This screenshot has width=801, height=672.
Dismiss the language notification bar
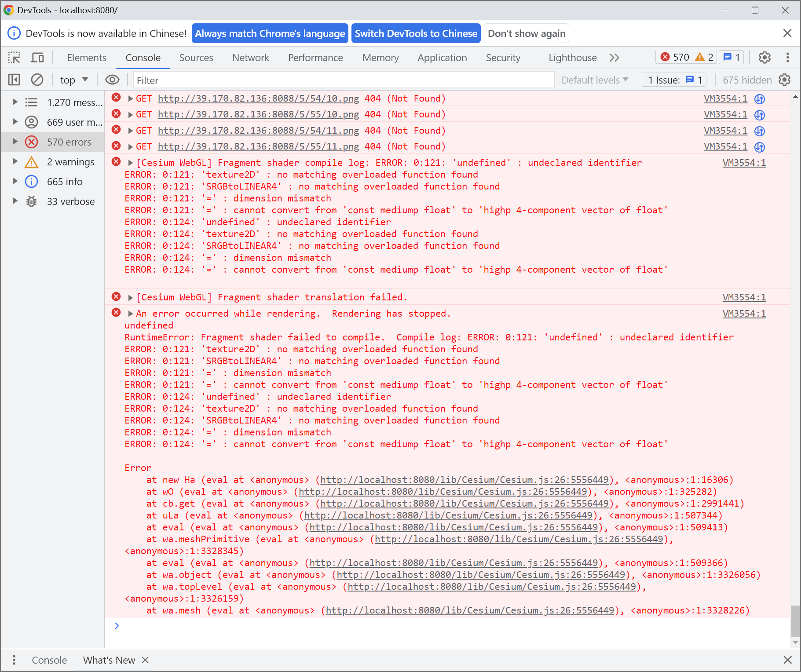coord(787,33)
